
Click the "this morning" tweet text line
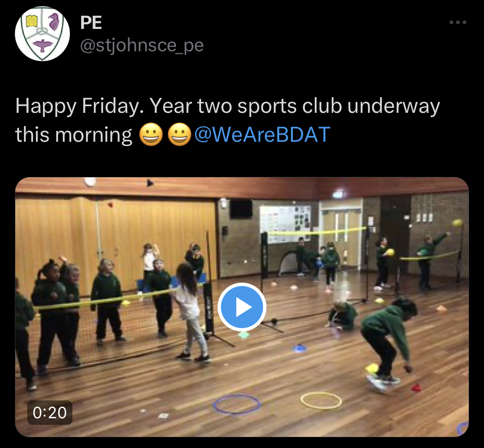[x=74, y=135]
